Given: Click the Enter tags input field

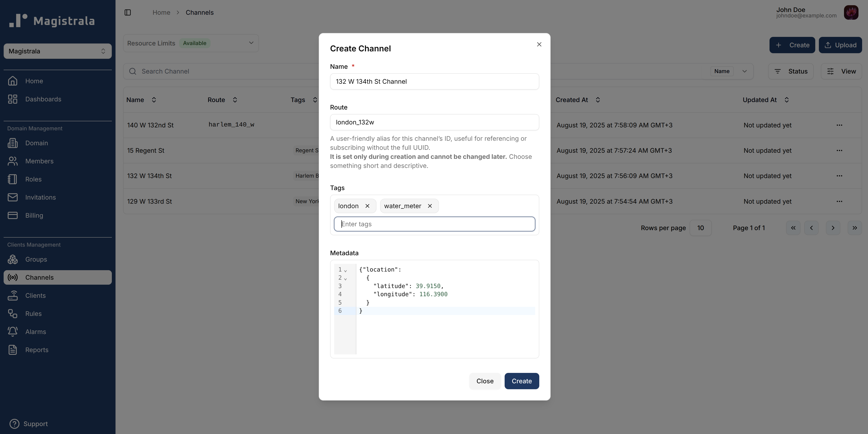Looking at the screenshot, I should click(434, 224).
